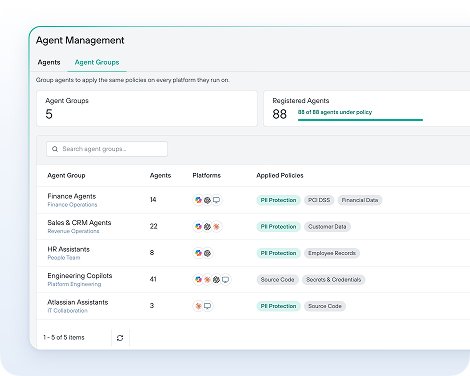470x376 pixels.
Task: Open the Finance Operations link
Action: point(72,205)
